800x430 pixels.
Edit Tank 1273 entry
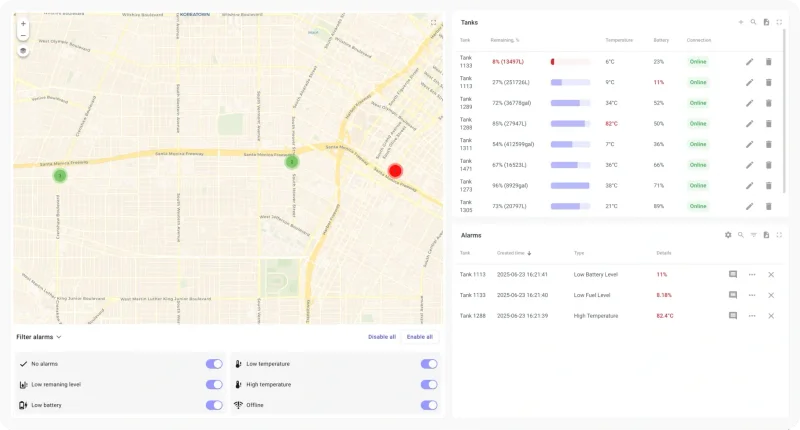pos(749,186)
